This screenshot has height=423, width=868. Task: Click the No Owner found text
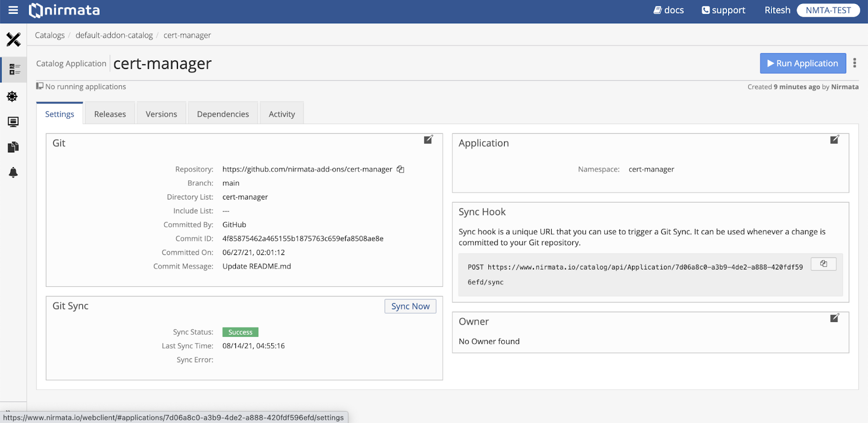coord(489,341)
